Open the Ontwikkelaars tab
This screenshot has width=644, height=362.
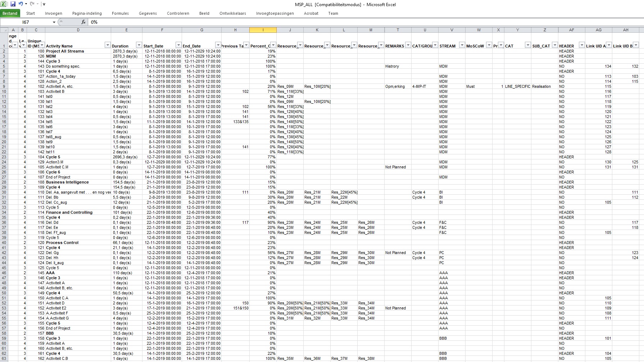pyautogui.click(x=232, y=13)
